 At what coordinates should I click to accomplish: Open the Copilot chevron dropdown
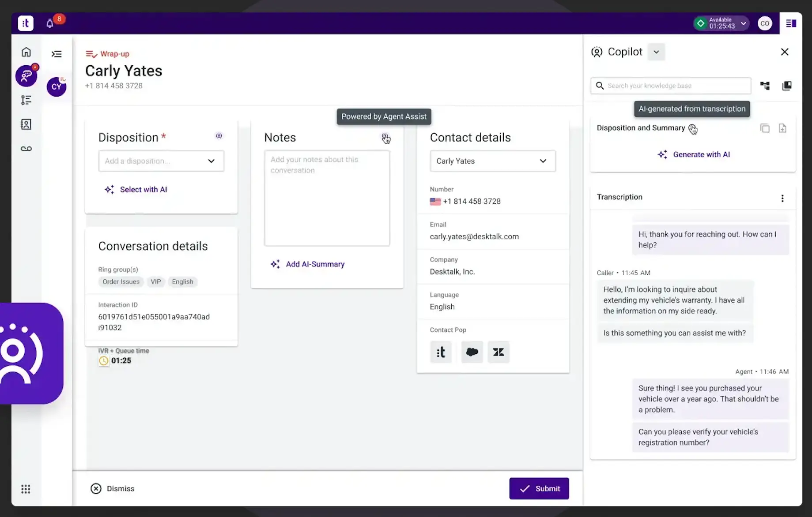click(656, 52)
